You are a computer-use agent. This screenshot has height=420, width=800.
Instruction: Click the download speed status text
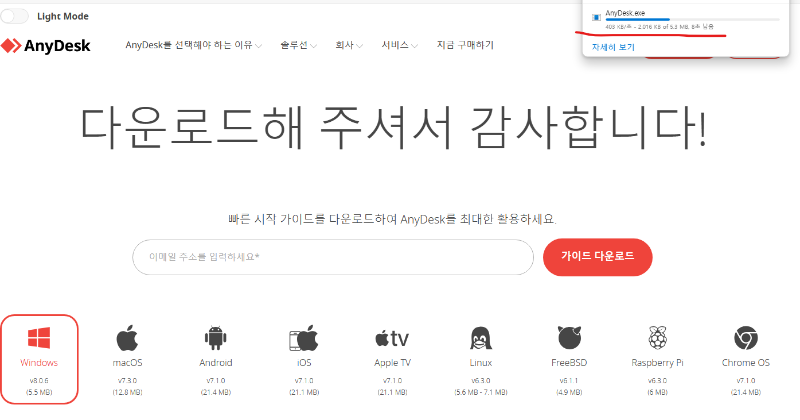659,27
